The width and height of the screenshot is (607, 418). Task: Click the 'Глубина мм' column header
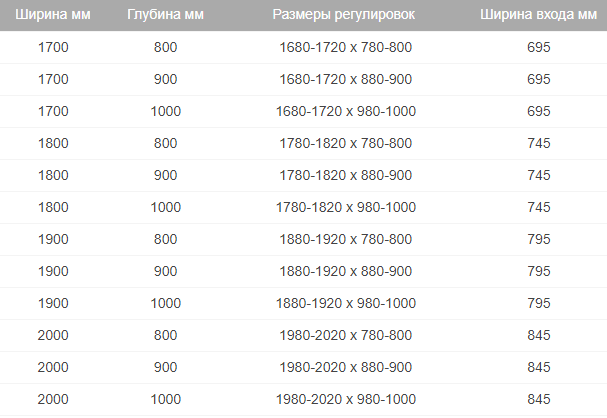point(165,15)
